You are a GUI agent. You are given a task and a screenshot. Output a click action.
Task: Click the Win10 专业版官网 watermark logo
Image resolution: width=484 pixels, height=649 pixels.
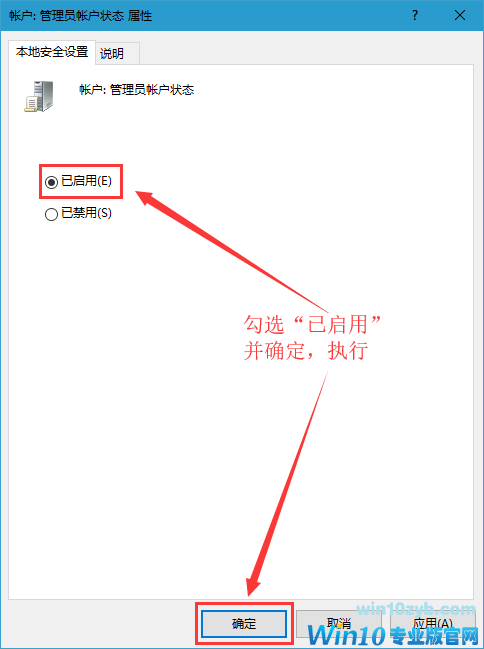click(x=393, y=635)
